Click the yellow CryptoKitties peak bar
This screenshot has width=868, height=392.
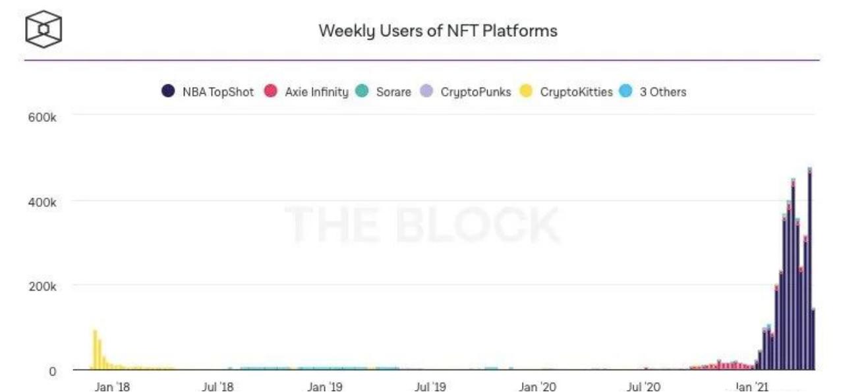point(95,349)
